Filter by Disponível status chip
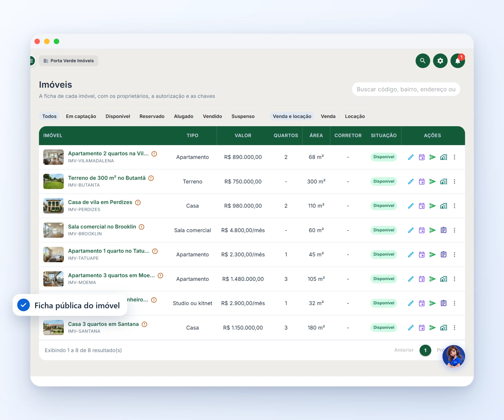Screen dimensions: 504x420 coord(118,116)
